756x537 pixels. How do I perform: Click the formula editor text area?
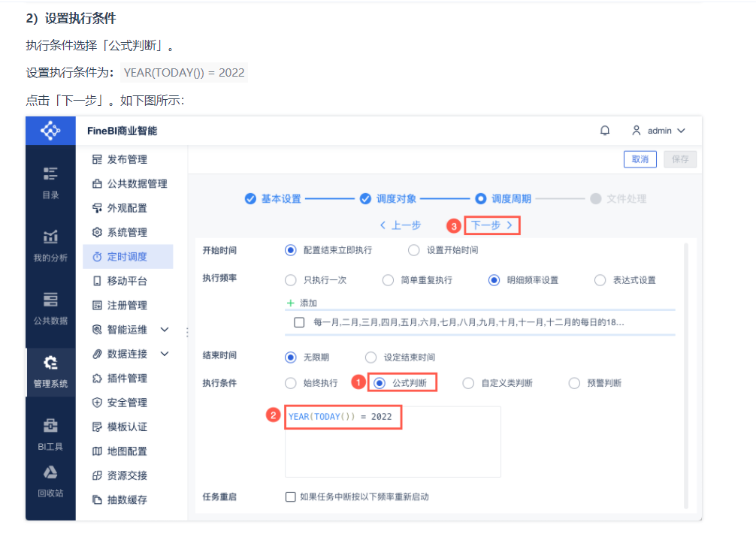pyautogui.click(x=392, y=442)
